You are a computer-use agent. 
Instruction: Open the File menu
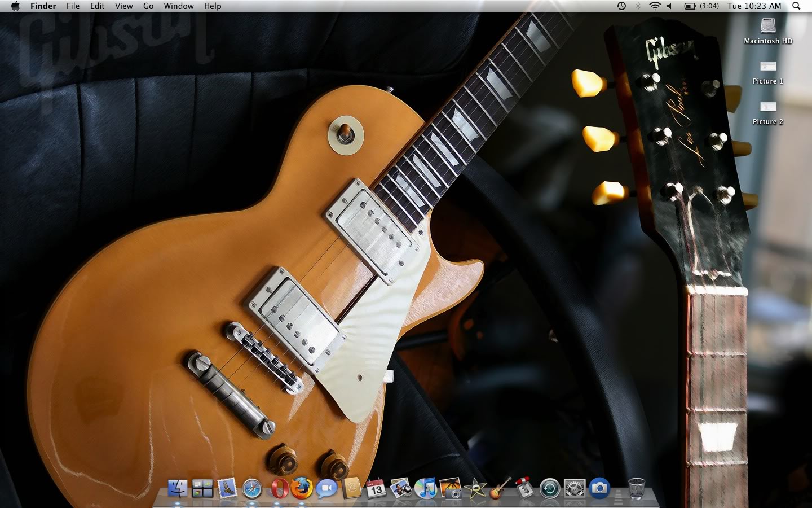point(73,6)
